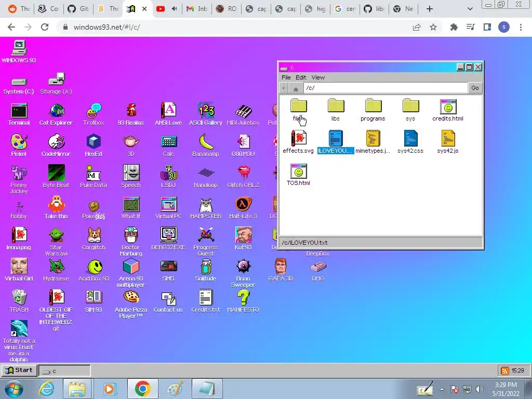Open the MANIFESTO question mark icon

click(243, 301)
